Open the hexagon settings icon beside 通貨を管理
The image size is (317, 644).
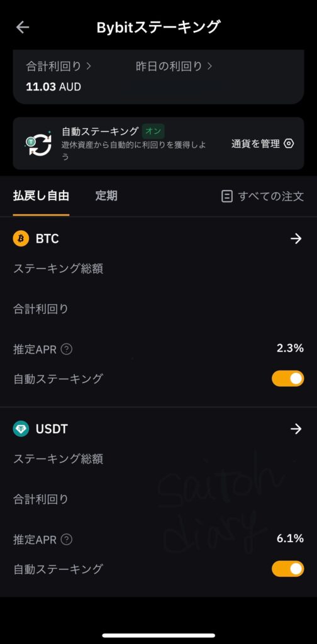tap(289, 144)
